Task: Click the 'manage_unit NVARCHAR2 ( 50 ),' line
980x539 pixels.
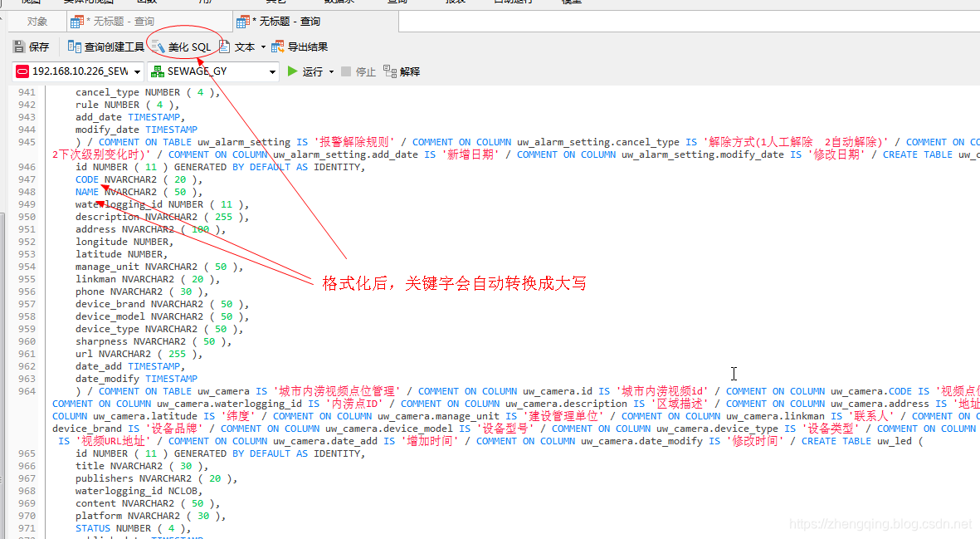Action: (x=159, y=267)
